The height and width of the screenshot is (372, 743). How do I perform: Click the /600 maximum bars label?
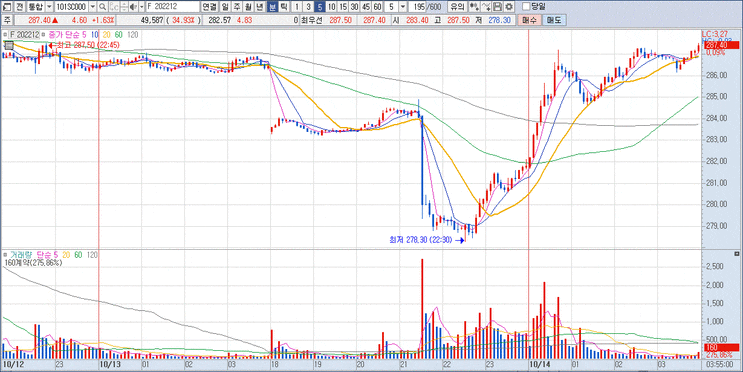click(x=435, y=7)
